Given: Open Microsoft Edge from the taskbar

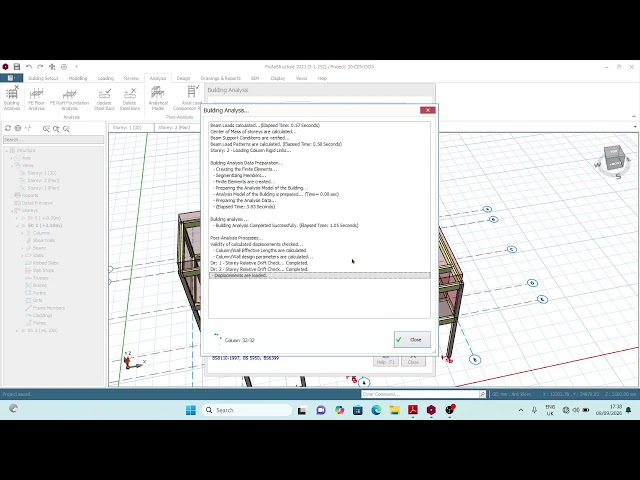Looking at the screenshot, I should pos(376,410).
